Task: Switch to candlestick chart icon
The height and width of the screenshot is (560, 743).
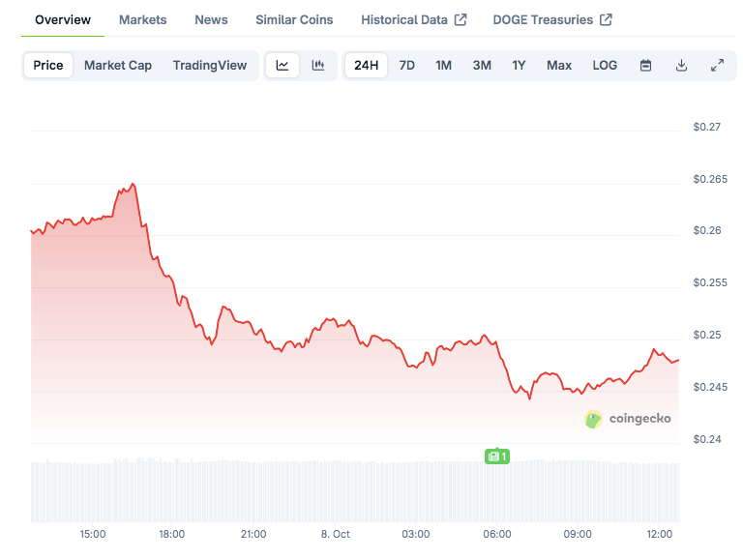Action: click(317, 66)
